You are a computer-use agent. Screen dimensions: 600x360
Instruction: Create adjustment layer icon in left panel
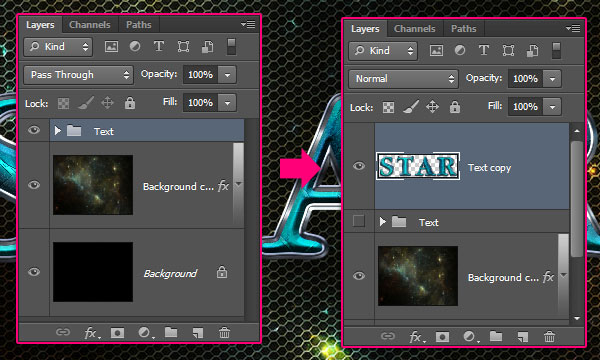[146, 332]
